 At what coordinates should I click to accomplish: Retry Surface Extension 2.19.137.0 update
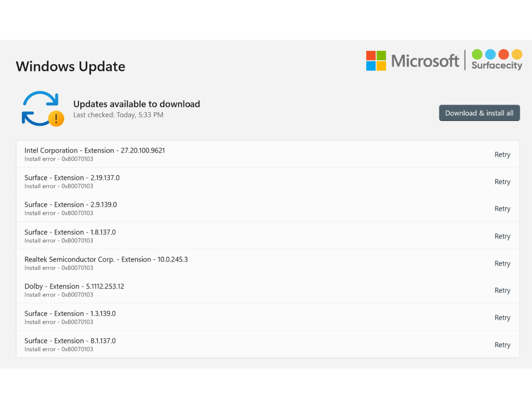pyautogui.click(x=502, y=182)
